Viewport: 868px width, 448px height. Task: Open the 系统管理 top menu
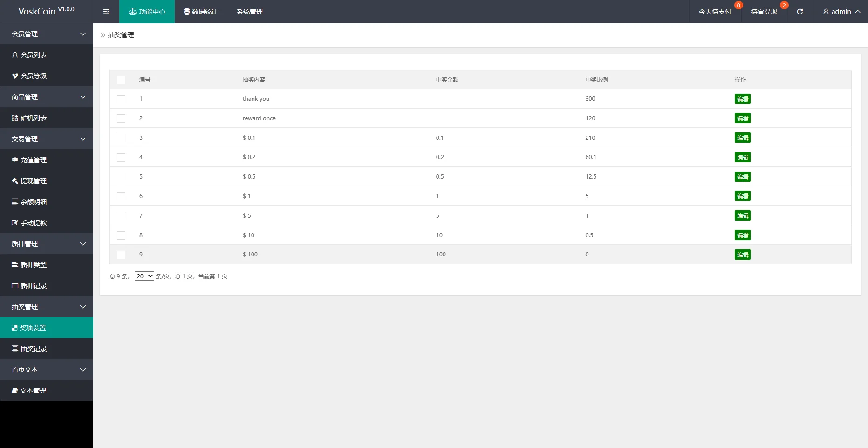(250, 12)
